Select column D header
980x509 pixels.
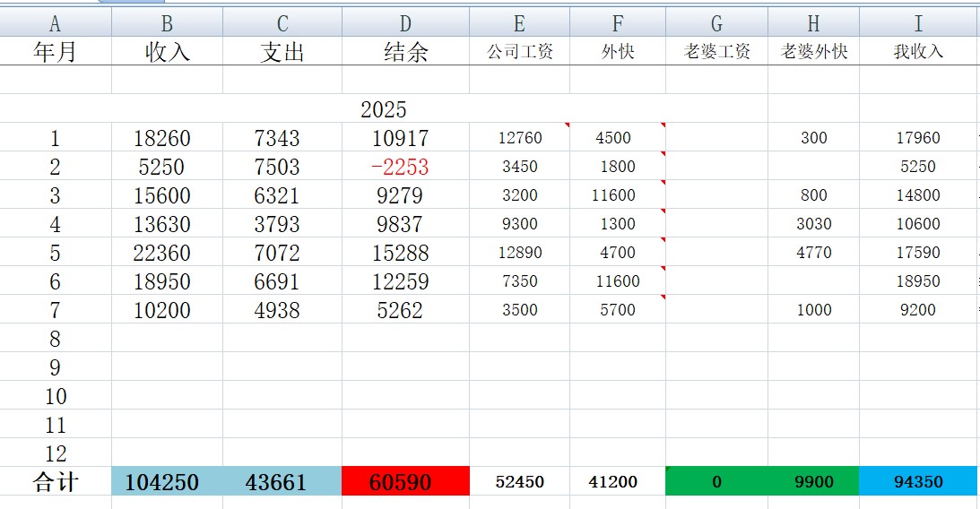point(405,22)
